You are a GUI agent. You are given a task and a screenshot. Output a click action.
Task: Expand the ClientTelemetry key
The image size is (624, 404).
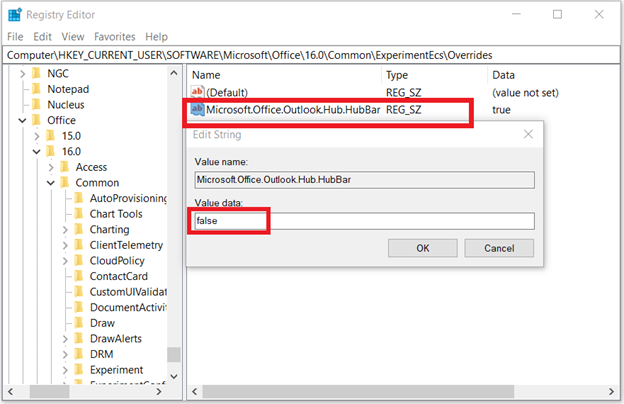pos(65,245)
